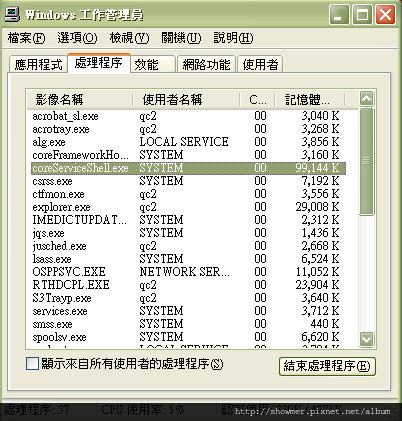402x421 pixels.
Task: Click the 23,904 K memory value
Action: point(317,285)
